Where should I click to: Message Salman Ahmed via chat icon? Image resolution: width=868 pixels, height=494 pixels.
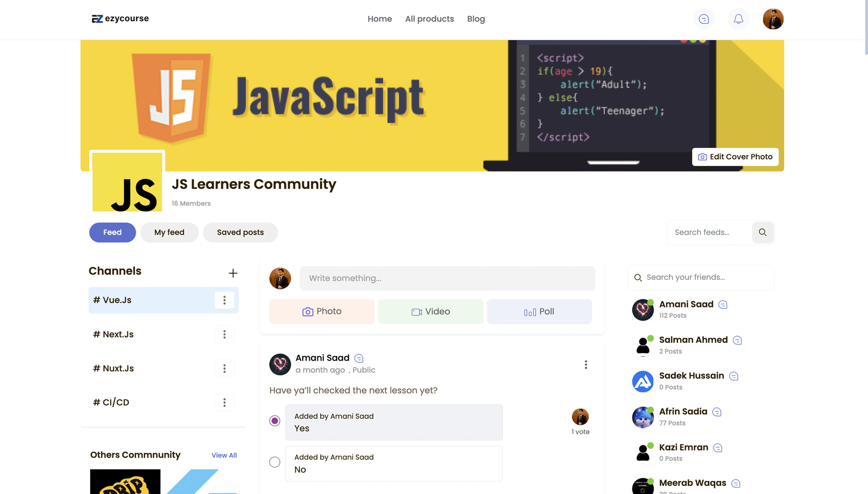737,341
